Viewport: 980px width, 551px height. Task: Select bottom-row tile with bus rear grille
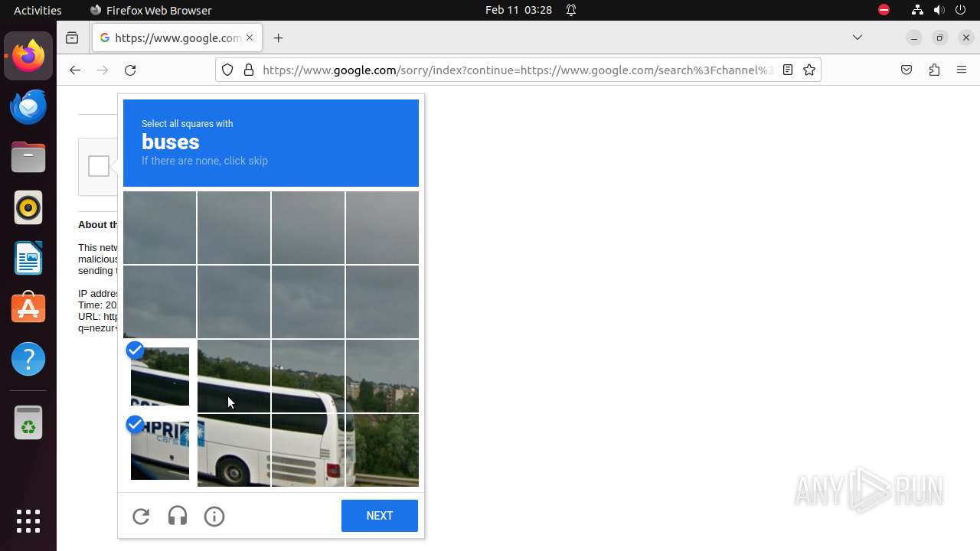[x=308, y=451]
